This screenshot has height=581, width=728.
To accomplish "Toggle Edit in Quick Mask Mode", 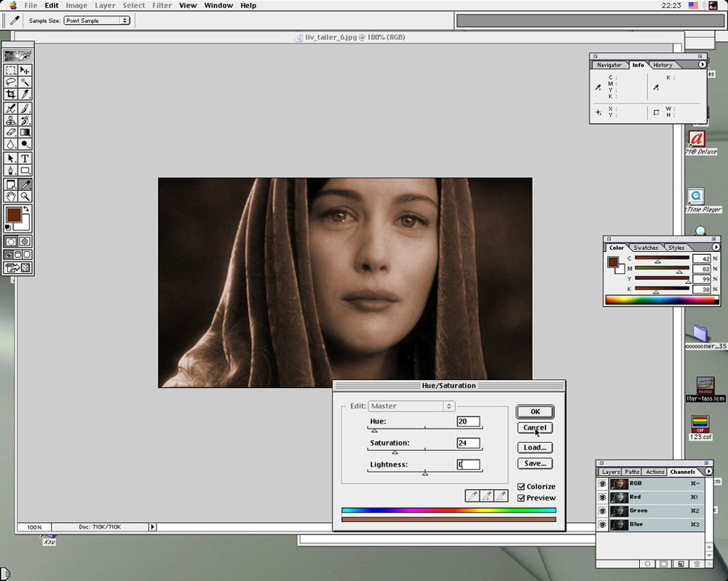I will click(x=25, y=242).
